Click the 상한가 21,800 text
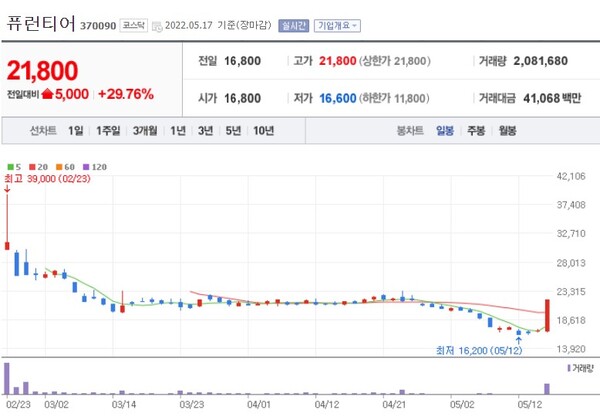Screen dimensions: 600x420 coord(395,61)
